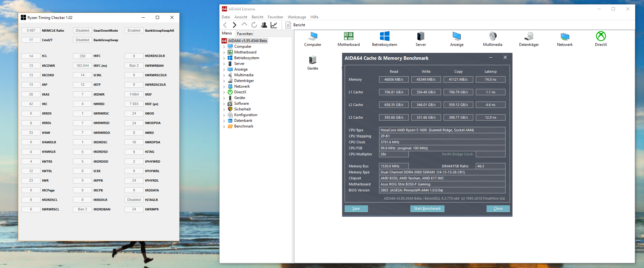
Task: Click the Bericht report toolbar button
Action: [295, 25]
